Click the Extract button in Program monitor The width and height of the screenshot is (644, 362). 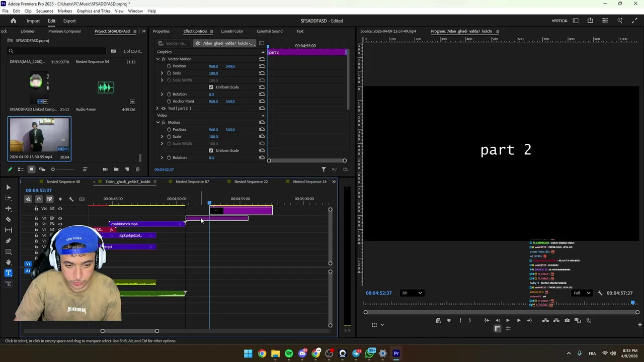tap(556, 320)
